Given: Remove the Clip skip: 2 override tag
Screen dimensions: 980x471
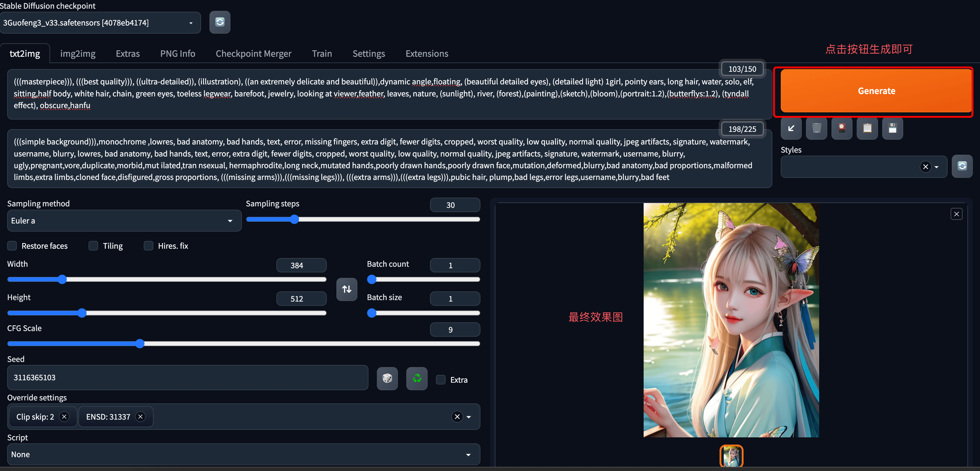Looking at the screenshot, I should point(64,417).
